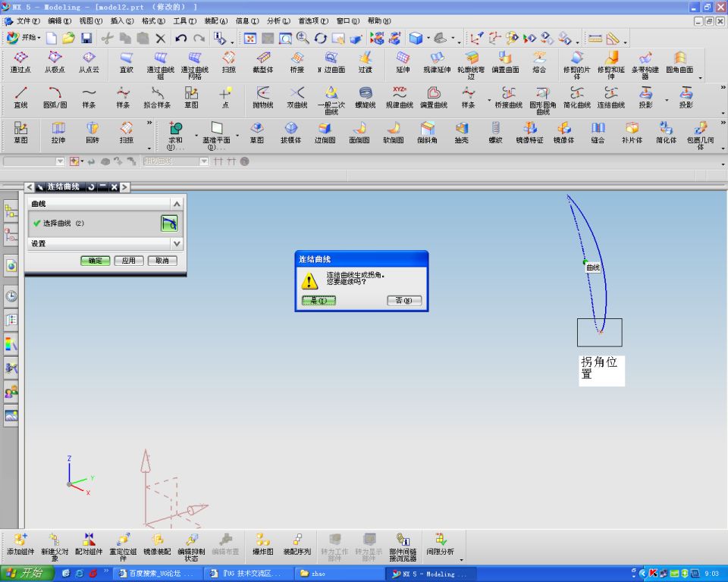728x582 pixels.
Task: Go to previous dialog with left arrow
Action: click(30, 187)
